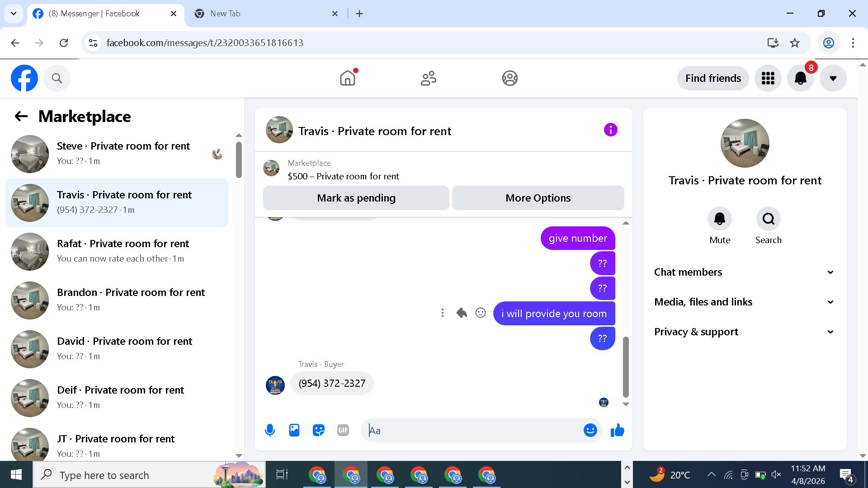Mute the Travis conversation
The width and height of the screenshot is (868, 488).
click(x=719, y=219)
